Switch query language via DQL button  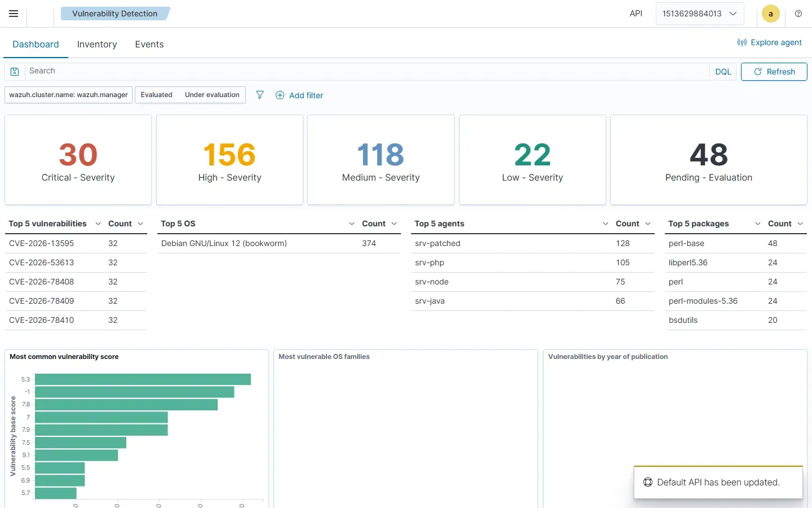click(x=723, y=72)
